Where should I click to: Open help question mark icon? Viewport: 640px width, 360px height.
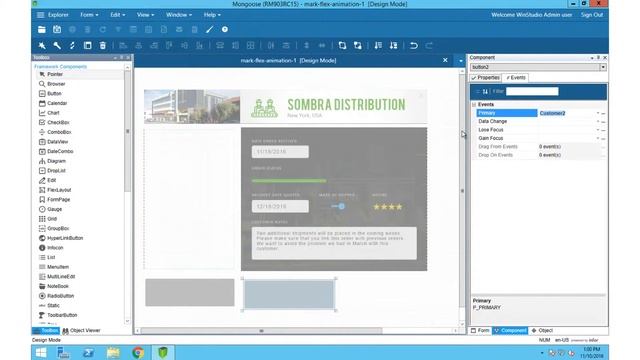(x=225, y=29)
